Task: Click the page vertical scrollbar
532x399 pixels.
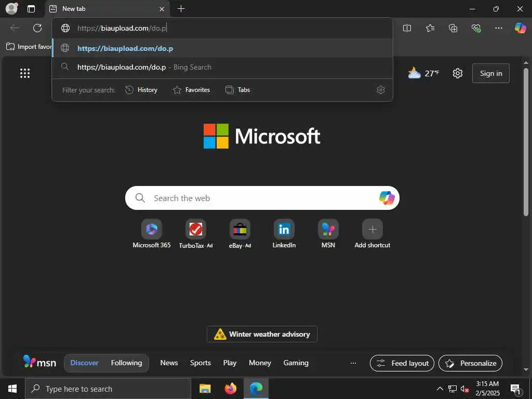Action: tap(526, 142)
